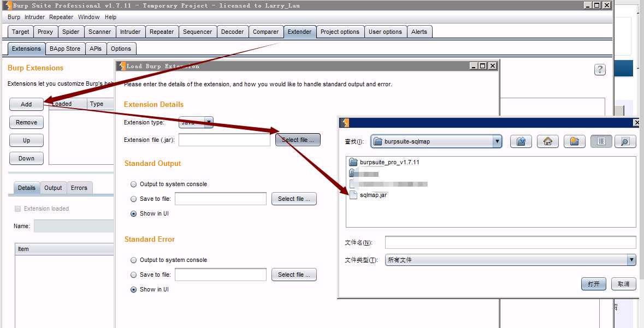Click Select file for Standard Output
The height and width of the screenshot is (328, 644).
294,199
